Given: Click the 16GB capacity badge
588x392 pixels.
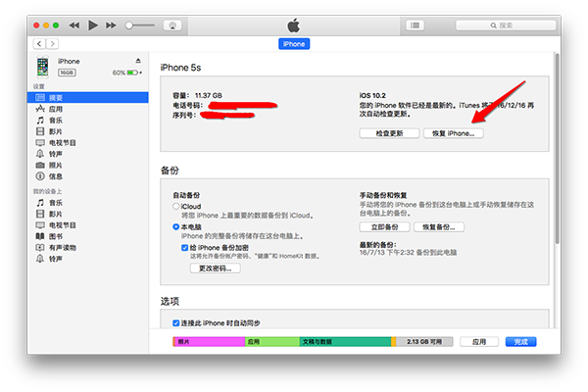Looking at the screenshot, I should pos(67,73).
